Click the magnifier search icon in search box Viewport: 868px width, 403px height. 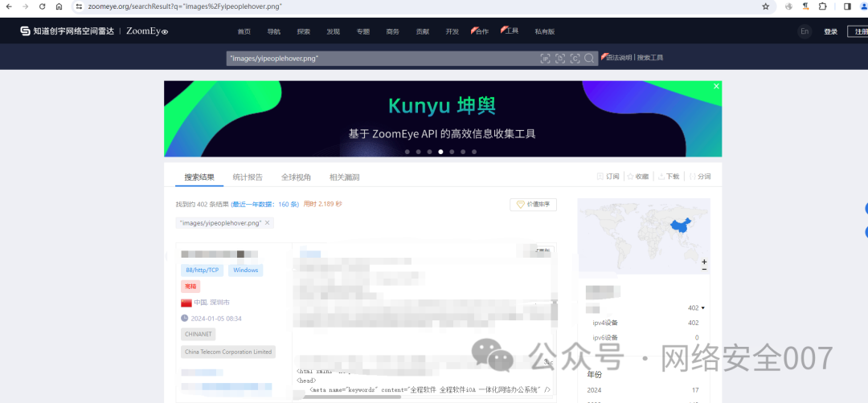589,58
